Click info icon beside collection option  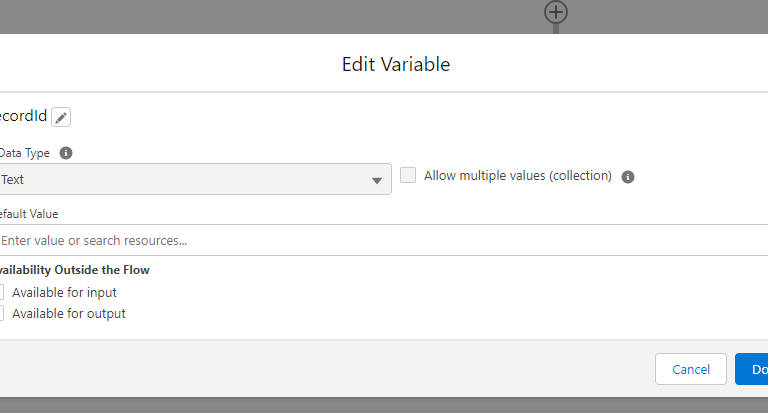(628, 177)
